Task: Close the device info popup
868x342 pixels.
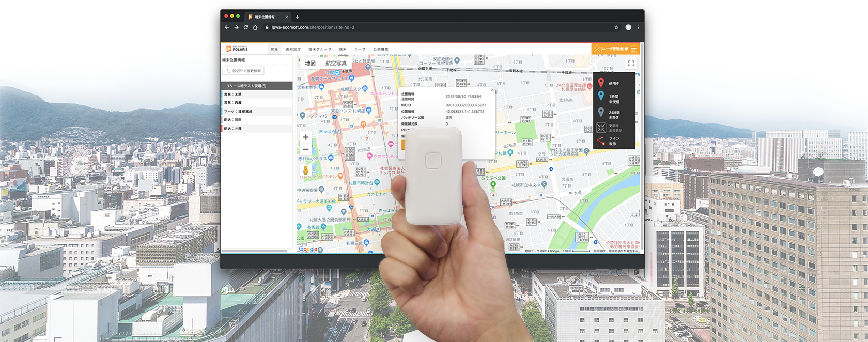Action: (x=492, y=90)
